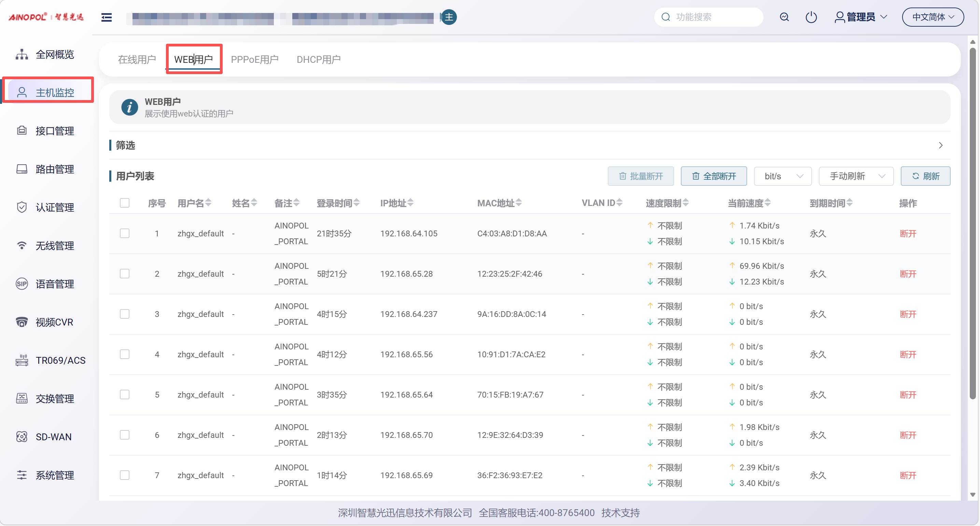Check the row for IP 192.168.64.105
Image resolution: width=980 pixels, height=526 pixels.
[x=124, y=233]
